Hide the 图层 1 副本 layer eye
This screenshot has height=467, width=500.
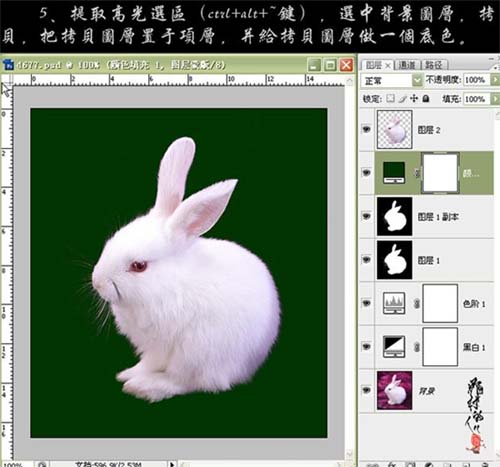click(x=367, y=216)
